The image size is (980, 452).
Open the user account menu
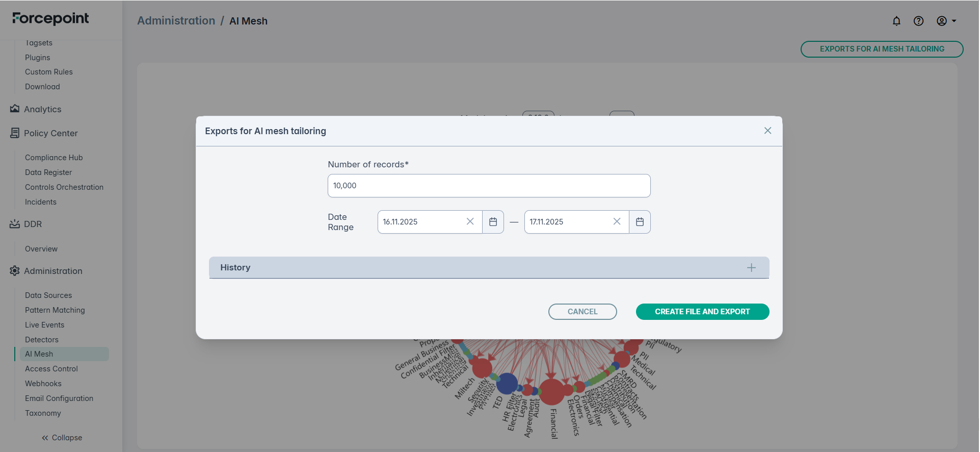coord(946,21)
